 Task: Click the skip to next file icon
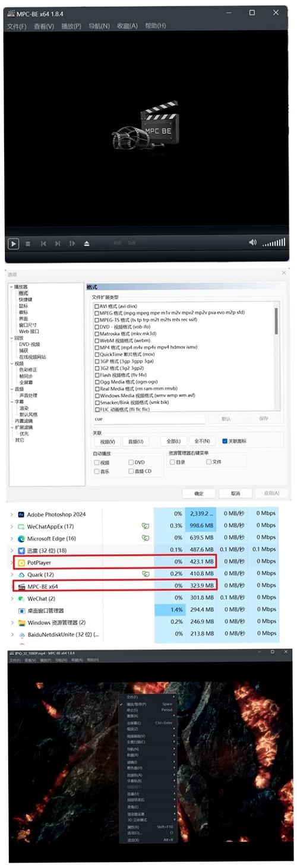58,244
